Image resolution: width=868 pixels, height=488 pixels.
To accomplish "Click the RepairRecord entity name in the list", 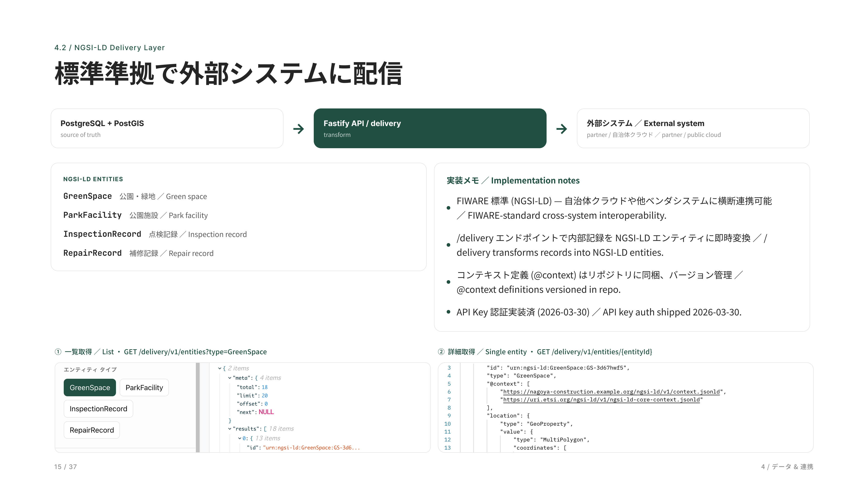I will pyautogui.click(x=92, y=253).
